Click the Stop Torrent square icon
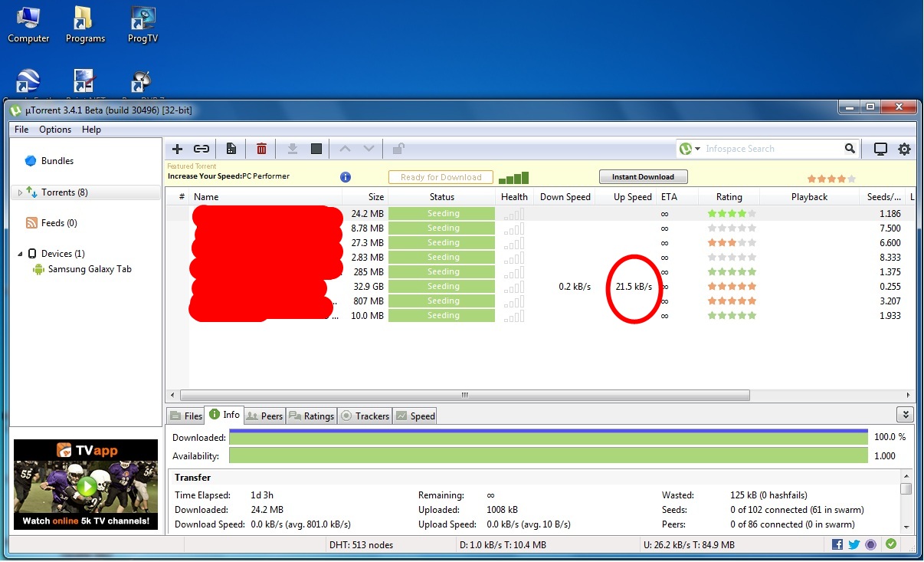This screenshot has width=924, height=562. (316, 149)
